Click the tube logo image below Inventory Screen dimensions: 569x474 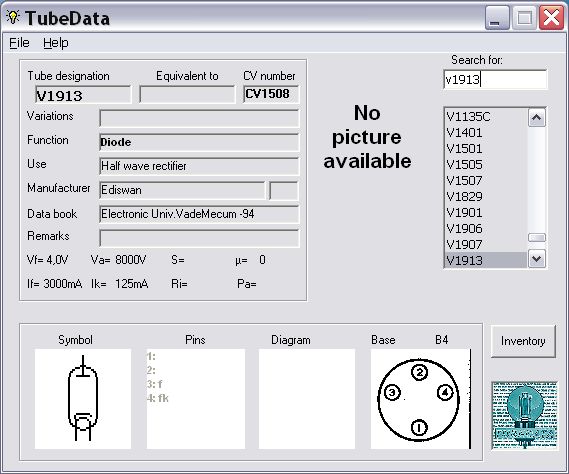(x=524, y=415)
